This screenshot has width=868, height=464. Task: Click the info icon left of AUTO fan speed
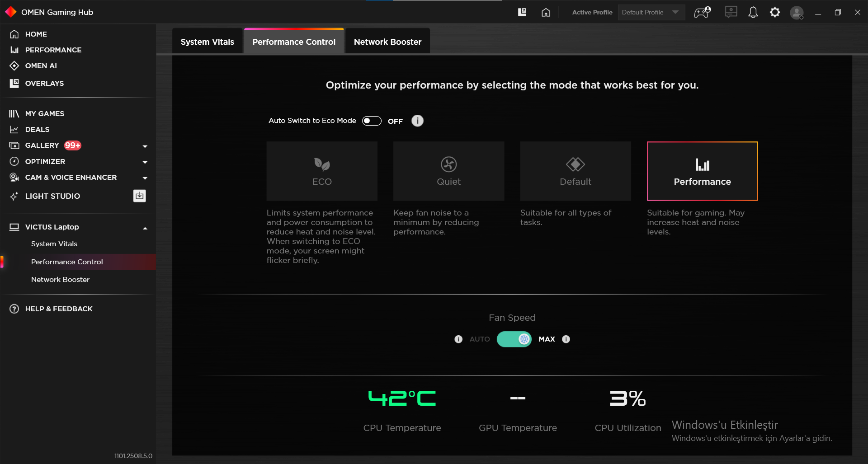[x=458, y=339]
